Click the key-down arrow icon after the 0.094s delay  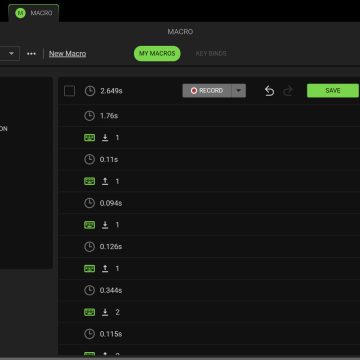pyautogui.click(x=105, y=225)
